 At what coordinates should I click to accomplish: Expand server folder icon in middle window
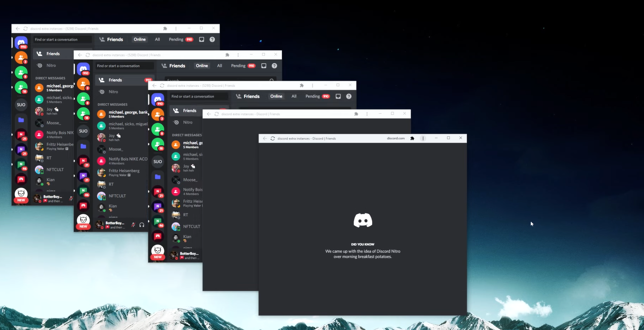click(x=157, y=177)
